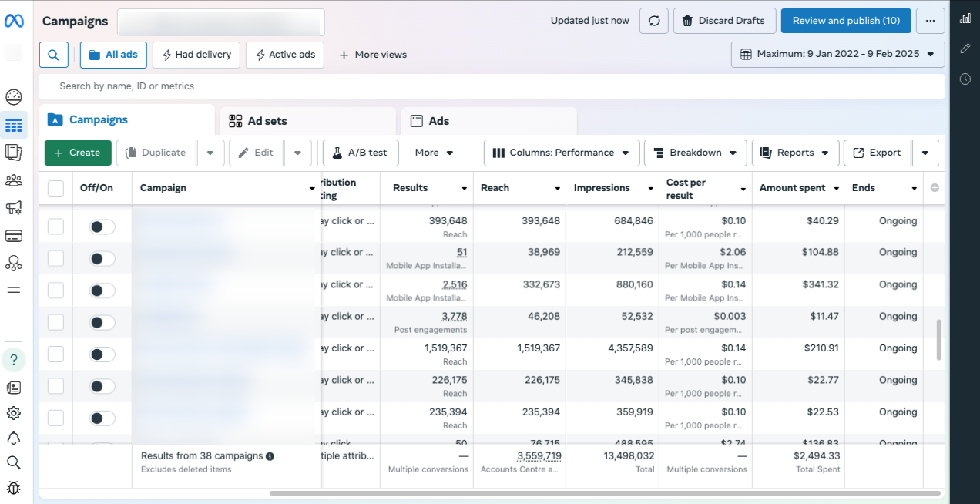The width and height of the screenshot is (980, 504).
Task: Open the Help question mark icon
Action: pos(14,360)
